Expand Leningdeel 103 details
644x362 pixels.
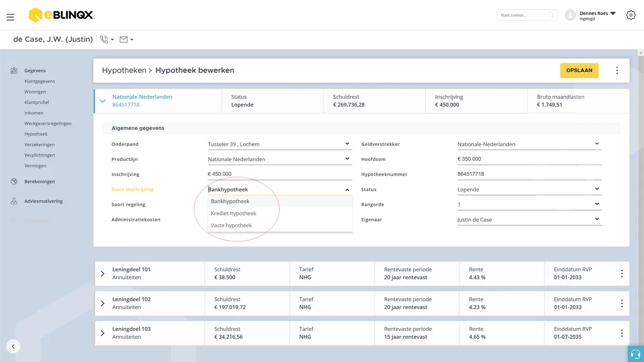[103, 333]
